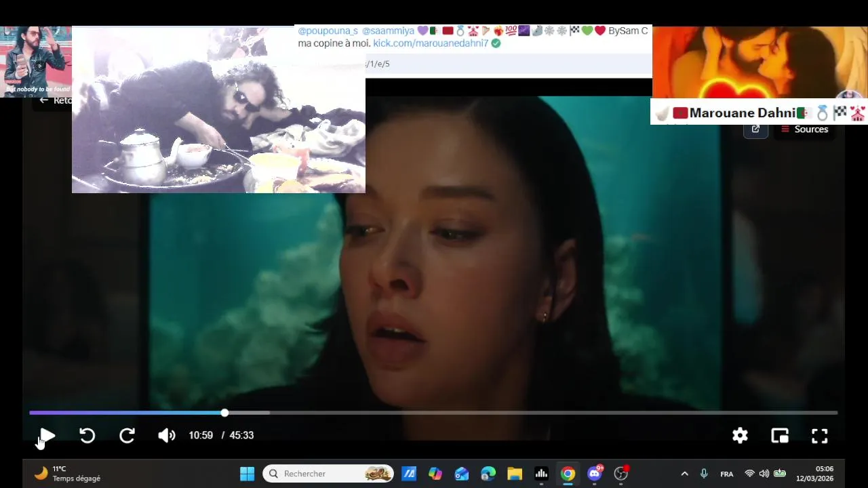Click the microphone tray icon
The height and width of the screenshot is (488, 868).
pyautogui.click(x=704, y=474)
